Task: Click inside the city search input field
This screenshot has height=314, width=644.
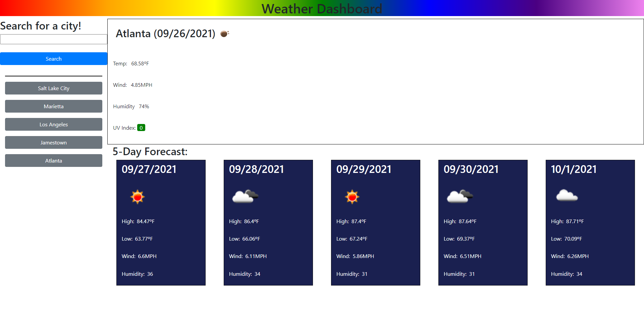Action: click(53, 39)
